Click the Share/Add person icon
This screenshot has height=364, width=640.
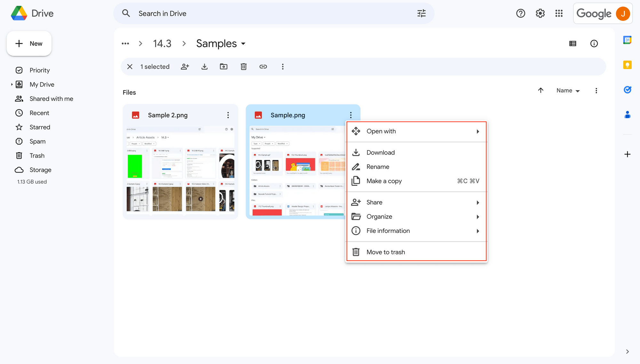(185, 67)
